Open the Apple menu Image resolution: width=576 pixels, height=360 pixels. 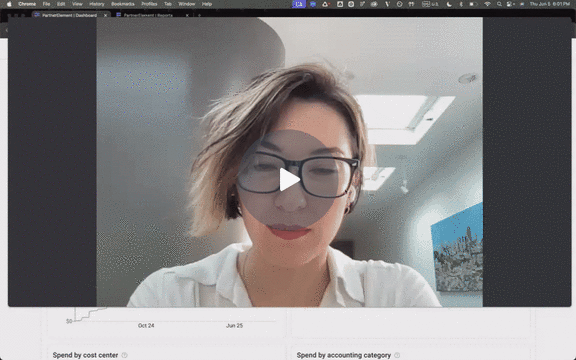9,4
